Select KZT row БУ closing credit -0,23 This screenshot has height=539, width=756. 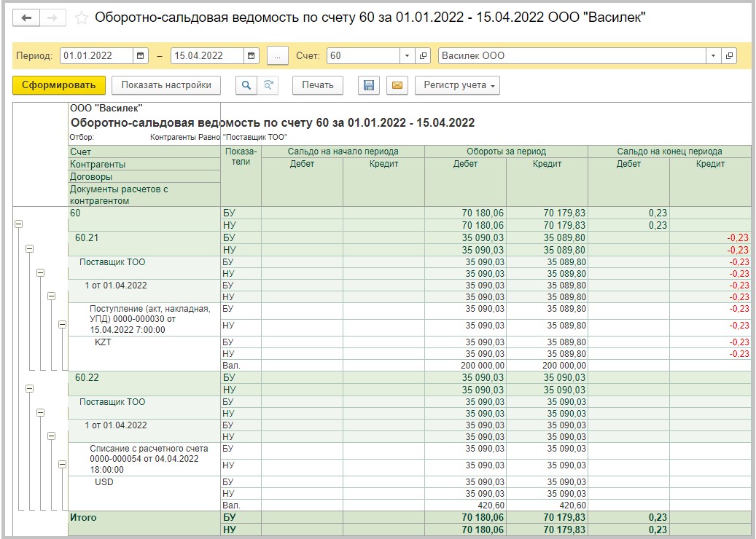[x=710, y=342]
